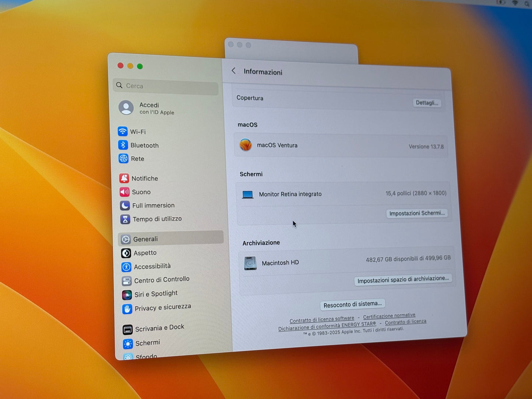Click the bold macOS section heading
The image size is (532, 399).
click(x=247, y=124)
